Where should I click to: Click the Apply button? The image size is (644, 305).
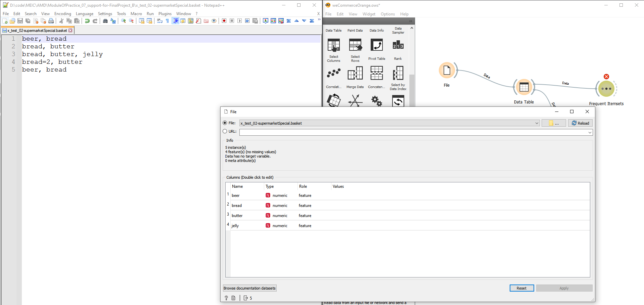pyautogui.click(x=564, y=288)
